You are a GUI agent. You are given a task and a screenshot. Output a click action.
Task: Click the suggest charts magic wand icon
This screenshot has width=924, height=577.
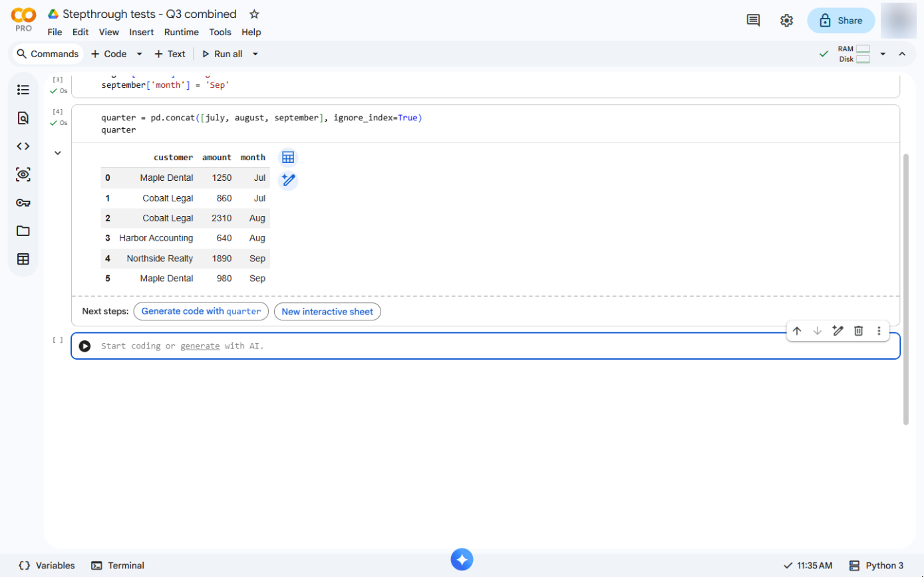(288, 180)
